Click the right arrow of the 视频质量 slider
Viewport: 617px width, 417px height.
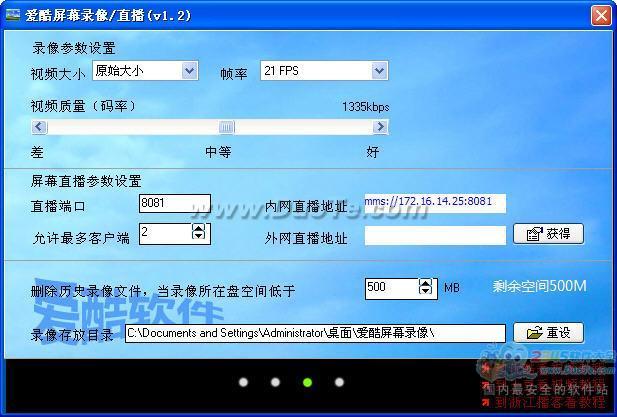[x=380, y=127]
